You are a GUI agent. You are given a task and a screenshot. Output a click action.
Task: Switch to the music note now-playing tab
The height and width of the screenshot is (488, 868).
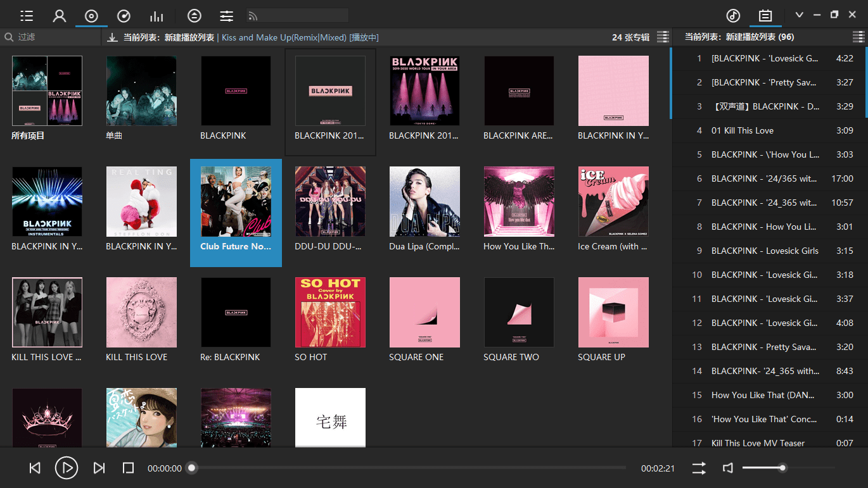tap(733, 16)
